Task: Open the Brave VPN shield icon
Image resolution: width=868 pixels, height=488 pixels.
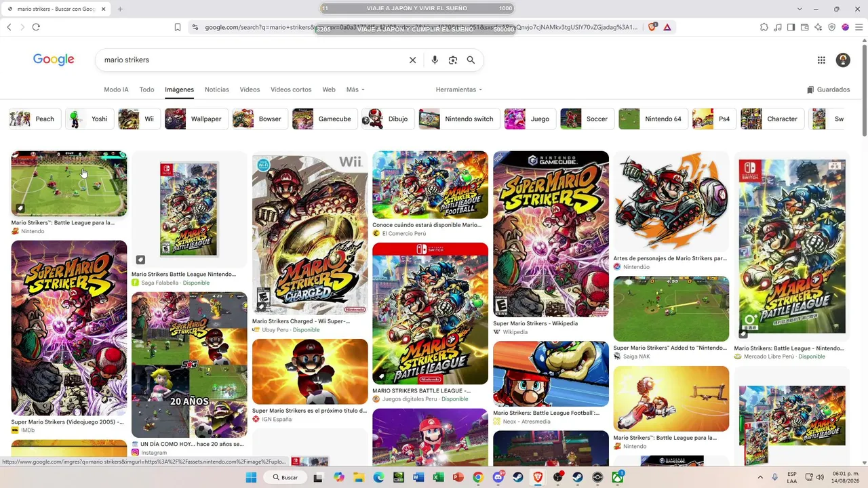Action: [832, 27]
